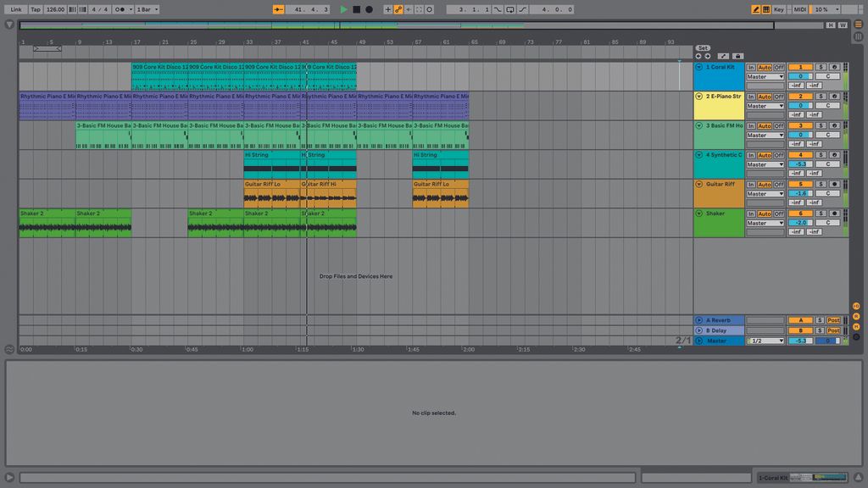Collapse the Shaker track disclosure triangle
Viewport: 868px width, 488px height.
[698, 213]
